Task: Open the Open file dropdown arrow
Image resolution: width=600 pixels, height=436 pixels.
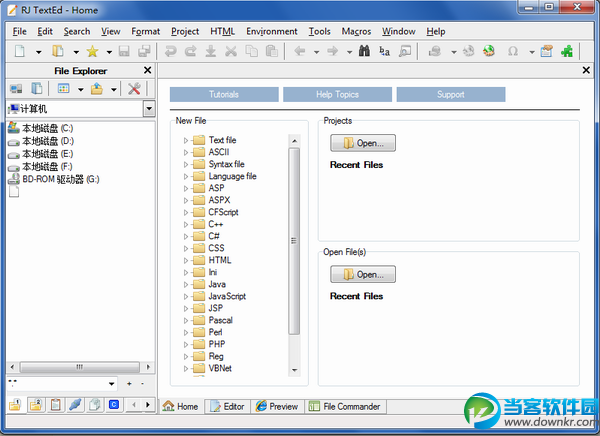Action: point(76,52)
